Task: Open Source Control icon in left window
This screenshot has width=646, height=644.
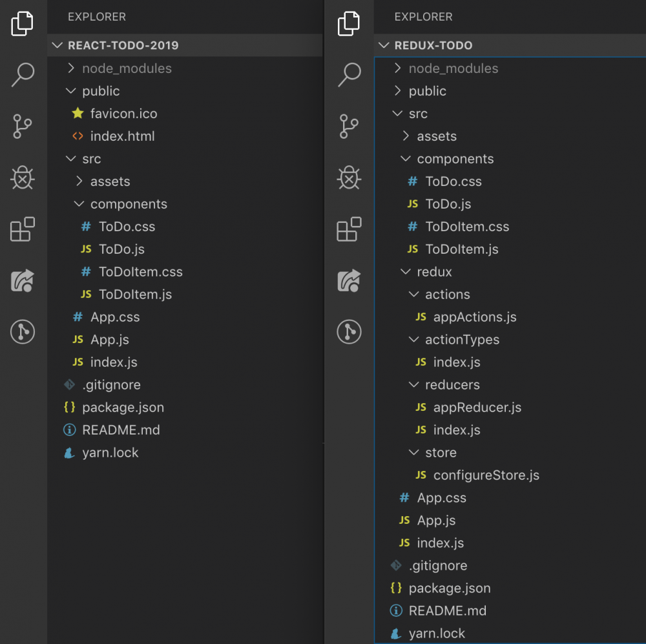Action: coord(22,126)
